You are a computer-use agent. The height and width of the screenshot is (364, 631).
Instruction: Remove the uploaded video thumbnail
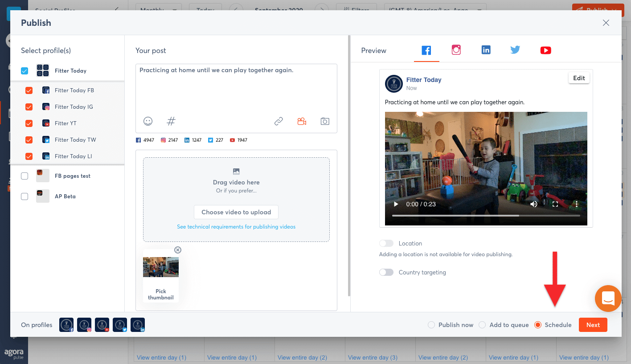178,250
